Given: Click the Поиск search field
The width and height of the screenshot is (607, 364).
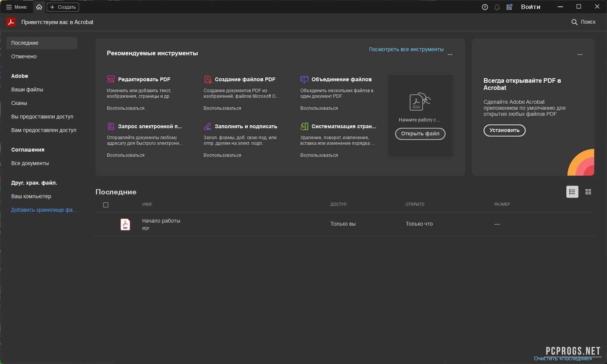Looking at the screenshot, I should point(584,22).
